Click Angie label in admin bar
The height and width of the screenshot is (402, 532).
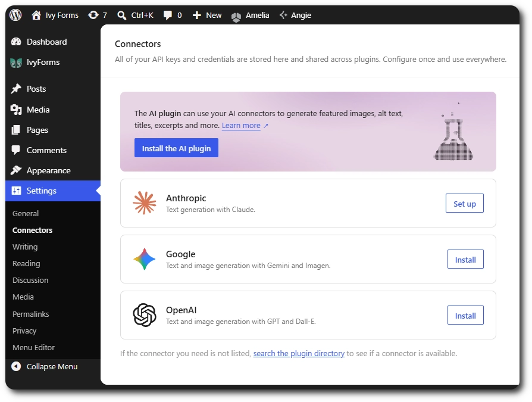[301, 15]
